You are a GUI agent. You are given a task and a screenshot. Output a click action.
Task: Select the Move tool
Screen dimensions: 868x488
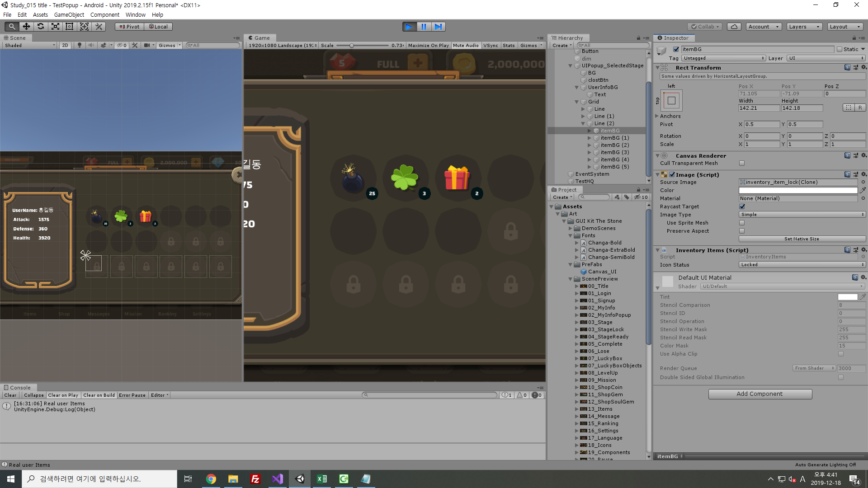coord(26,27)
